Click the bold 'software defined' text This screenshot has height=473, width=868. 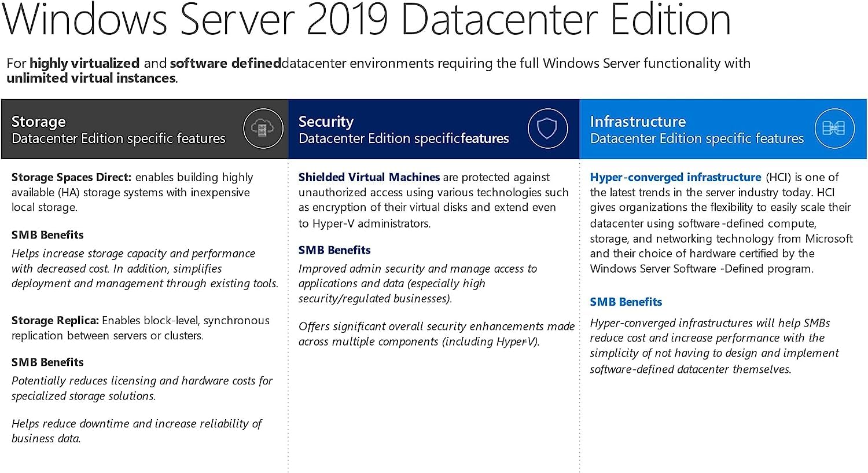[225, 63]
